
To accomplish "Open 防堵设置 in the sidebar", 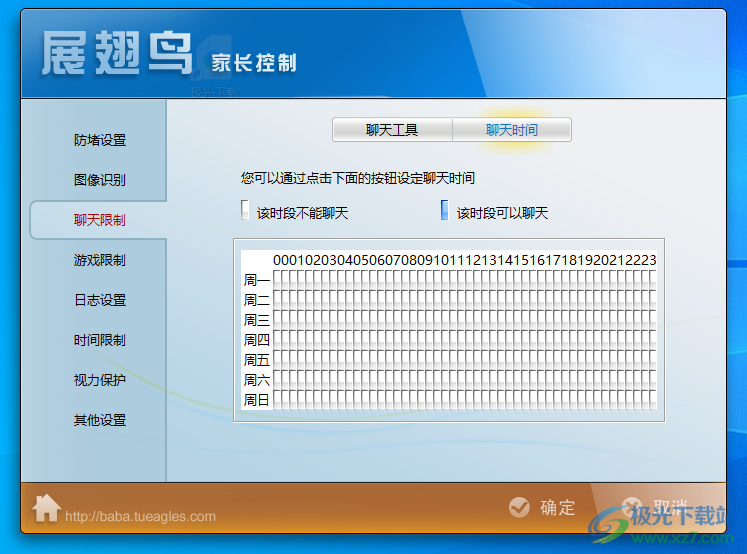I will click(x=99, y=140).
